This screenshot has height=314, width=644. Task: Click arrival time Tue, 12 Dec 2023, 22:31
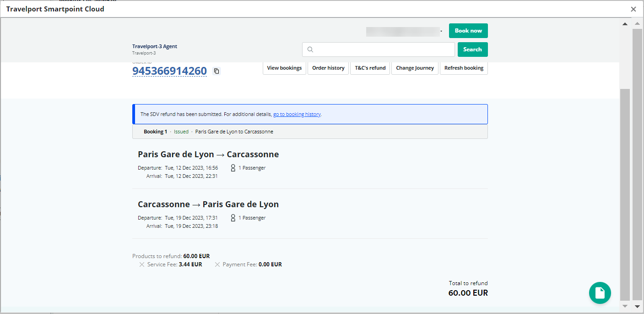(x=191, y=176)
